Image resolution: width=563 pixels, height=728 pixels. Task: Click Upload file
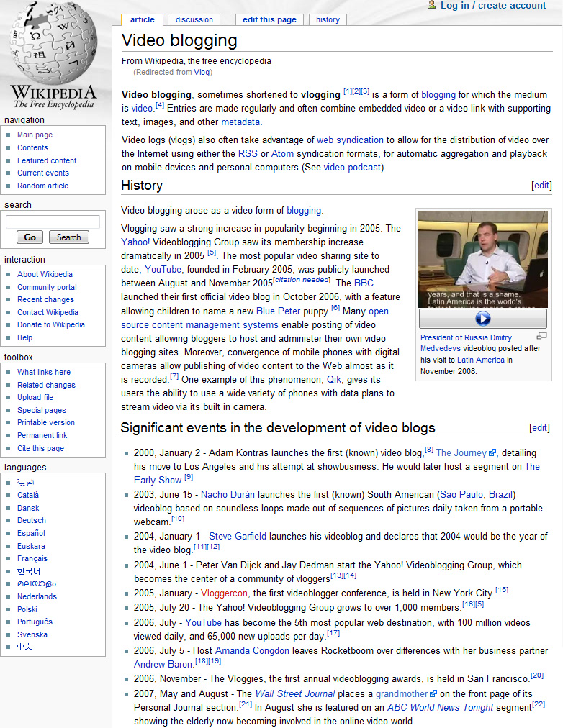click(x=35, y=397)
